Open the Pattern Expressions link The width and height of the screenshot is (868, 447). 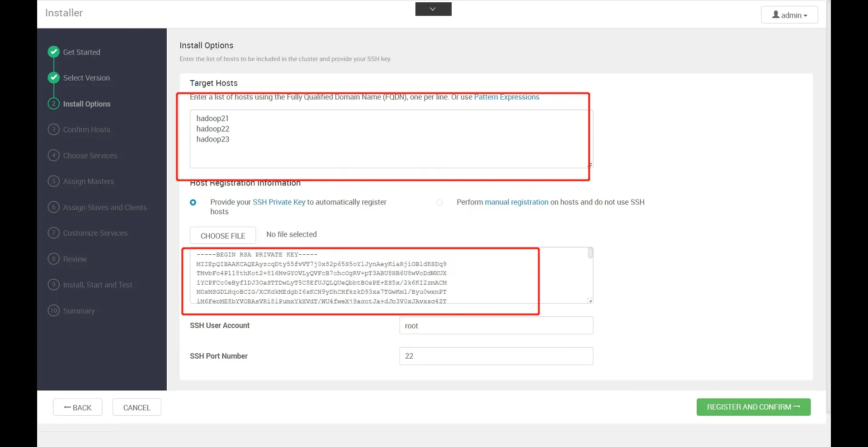506,97
